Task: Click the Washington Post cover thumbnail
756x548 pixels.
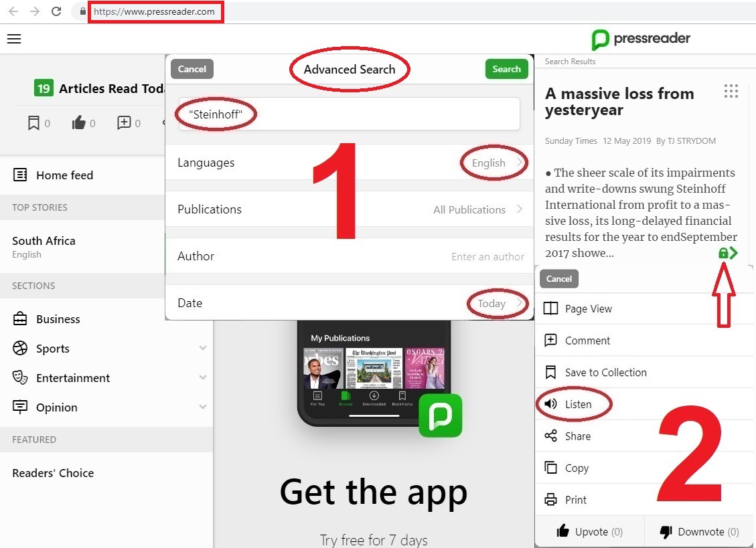Action: [x=374, y=368]
